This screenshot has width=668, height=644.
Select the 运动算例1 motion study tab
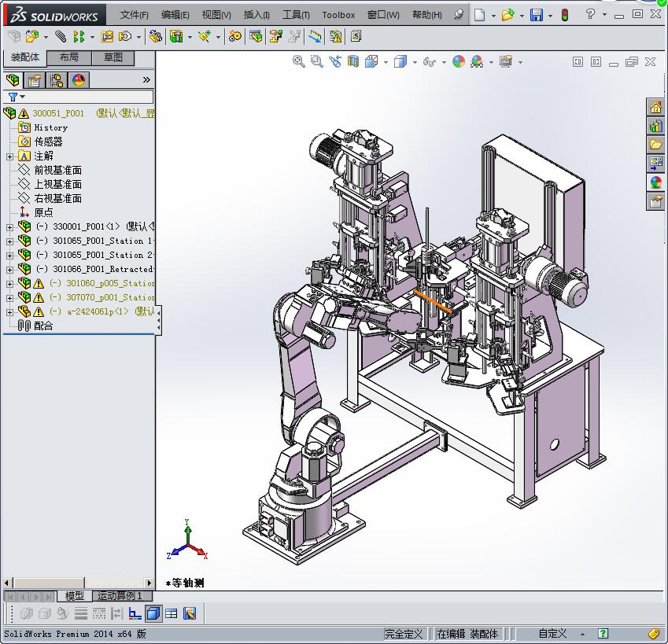tap(120, 595)
